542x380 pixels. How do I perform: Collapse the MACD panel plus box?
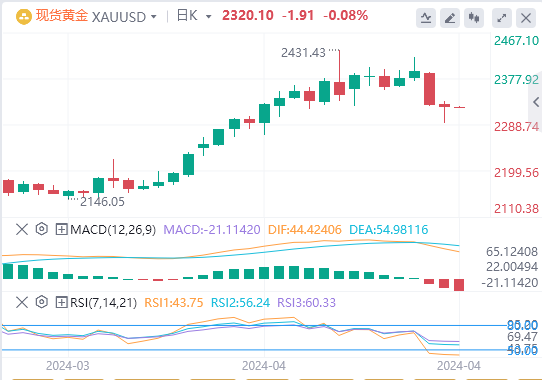click(x=61, y=229)
